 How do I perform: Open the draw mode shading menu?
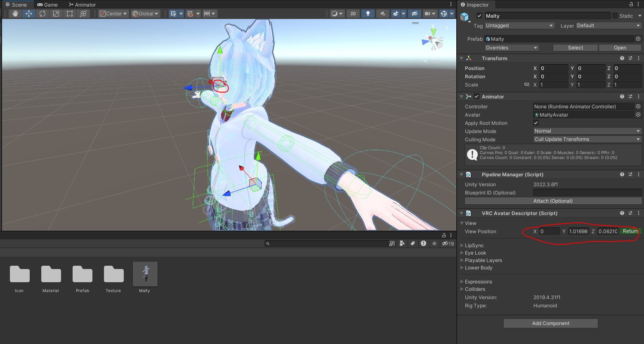pyautogui.click(x=337, y=14)
